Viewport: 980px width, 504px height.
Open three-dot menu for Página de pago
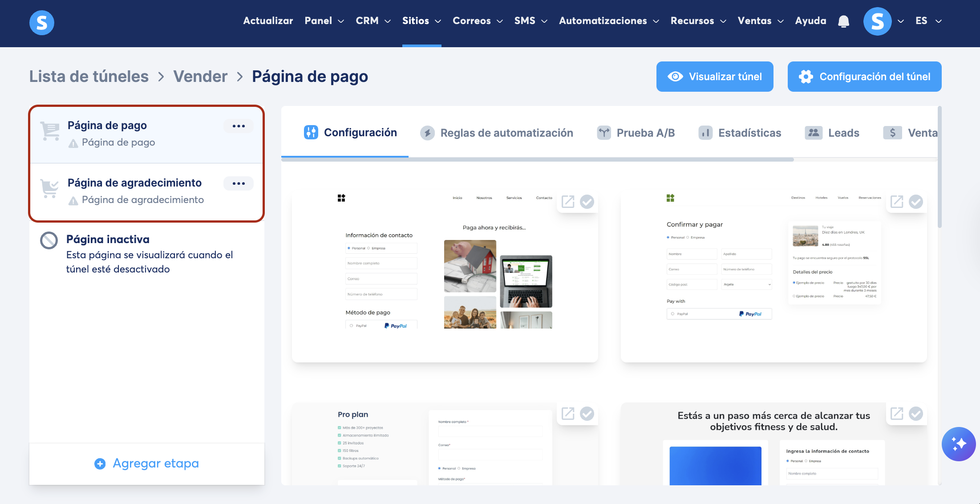tap(239, 126)
